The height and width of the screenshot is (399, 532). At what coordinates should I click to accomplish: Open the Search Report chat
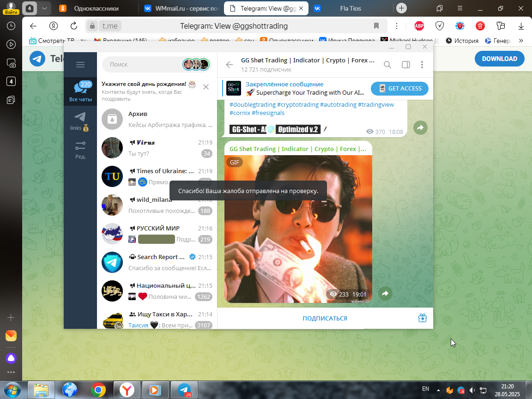tap(157, 262)
